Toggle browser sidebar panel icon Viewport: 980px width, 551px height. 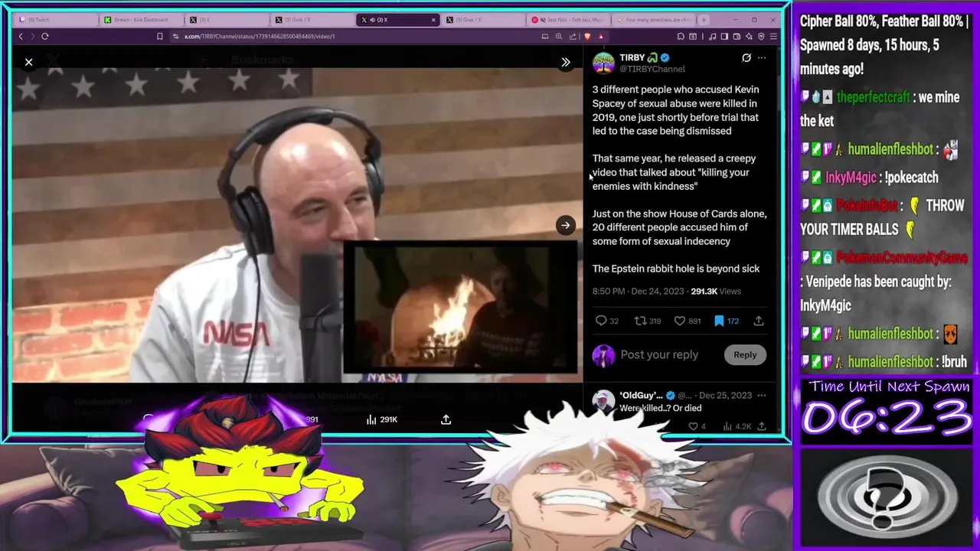724,36
